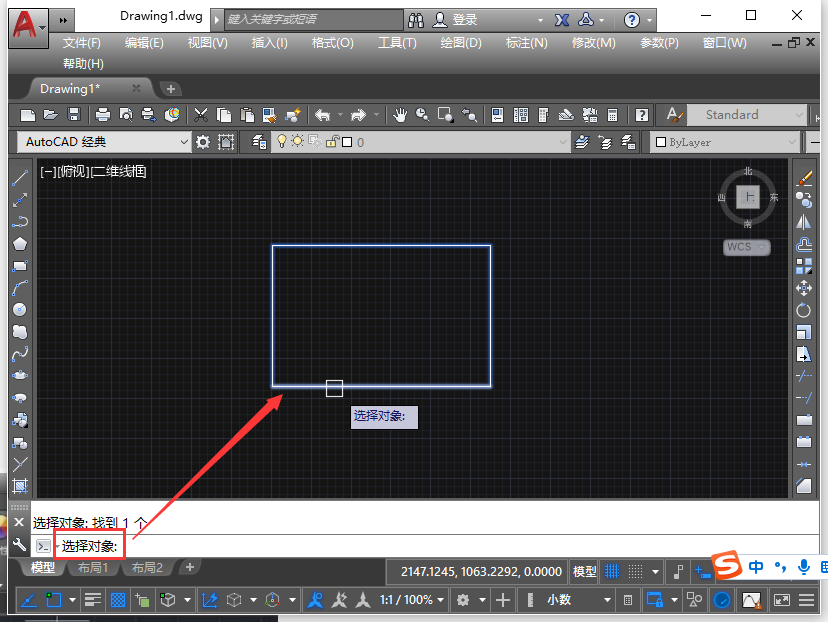
Task: Open the Layer Properties Manager icon
Action: point(259,142)
